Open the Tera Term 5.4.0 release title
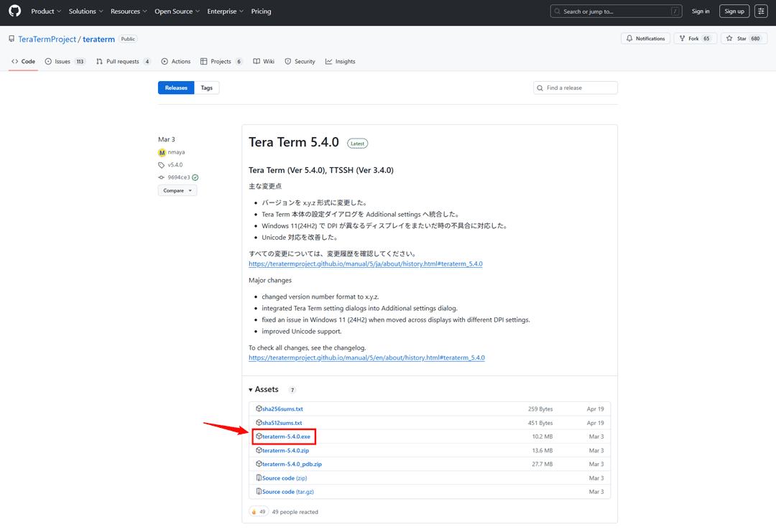Viewport: 776px width, 532px height. (293, 142)
